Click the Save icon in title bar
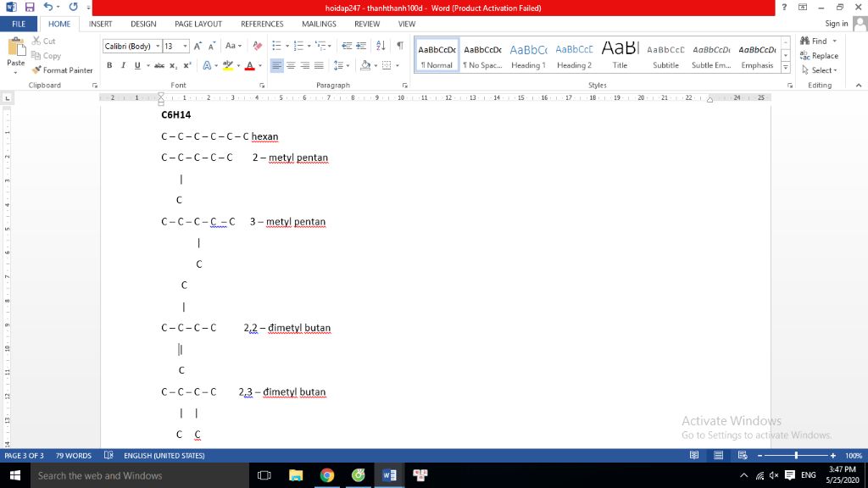868x488 pixels. pos(30,8)
